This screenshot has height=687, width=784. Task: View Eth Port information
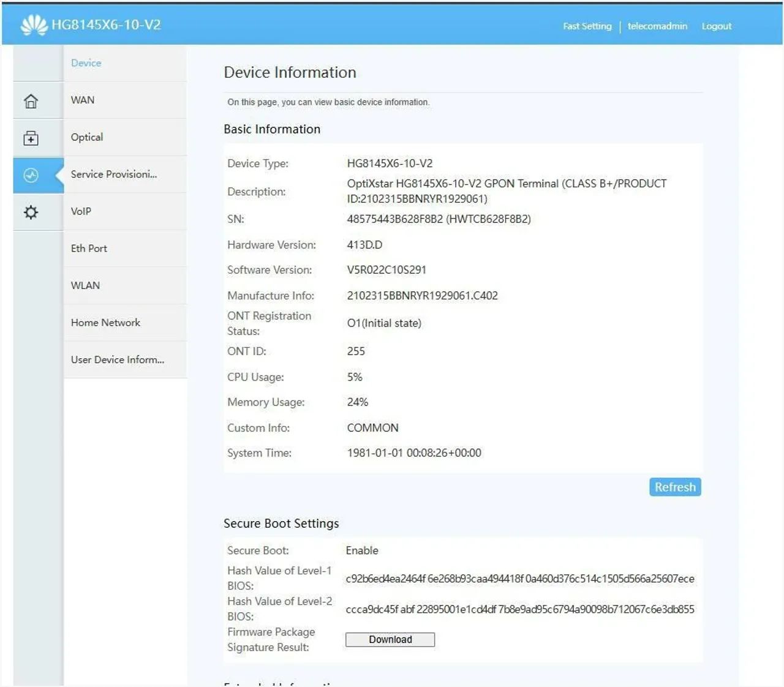[89, 249]
